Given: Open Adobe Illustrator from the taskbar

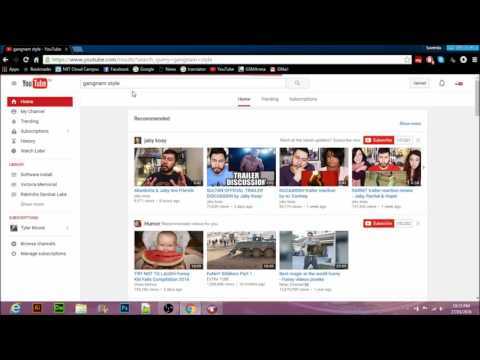Looking at the screenshot, I should click(37, 309).
